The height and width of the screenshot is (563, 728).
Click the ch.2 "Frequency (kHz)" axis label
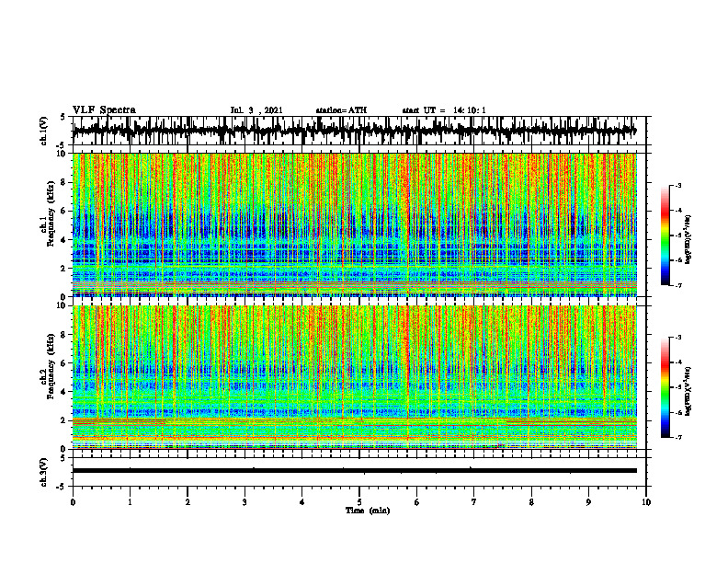[x=51, y=365]
